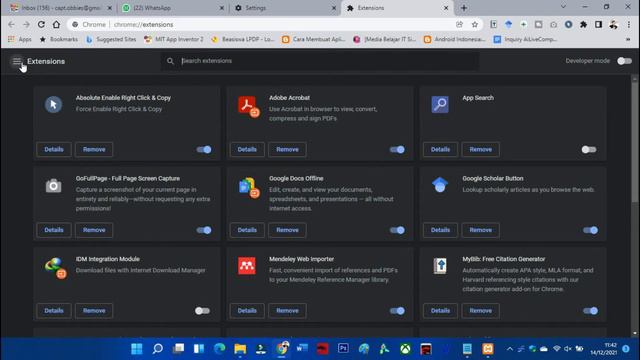640x360 pixels.
Task: Expand the tab search dropdown arrow
Action: tap(563, 7)
